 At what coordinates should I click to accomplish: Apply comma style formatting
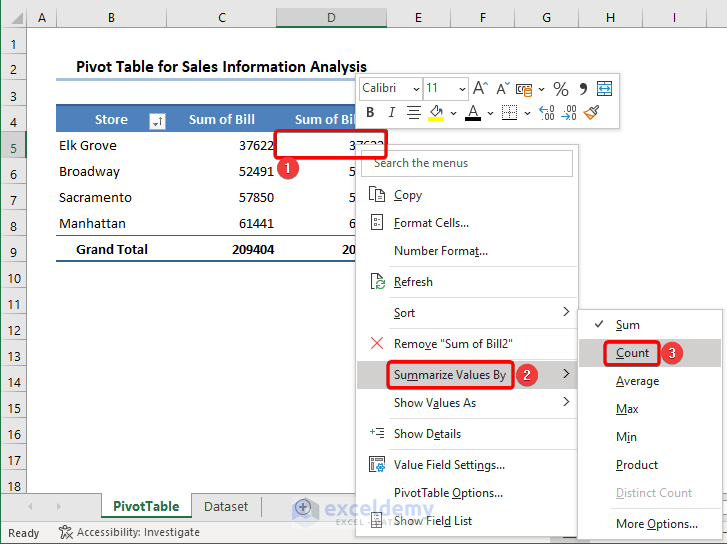pos(583,88)
